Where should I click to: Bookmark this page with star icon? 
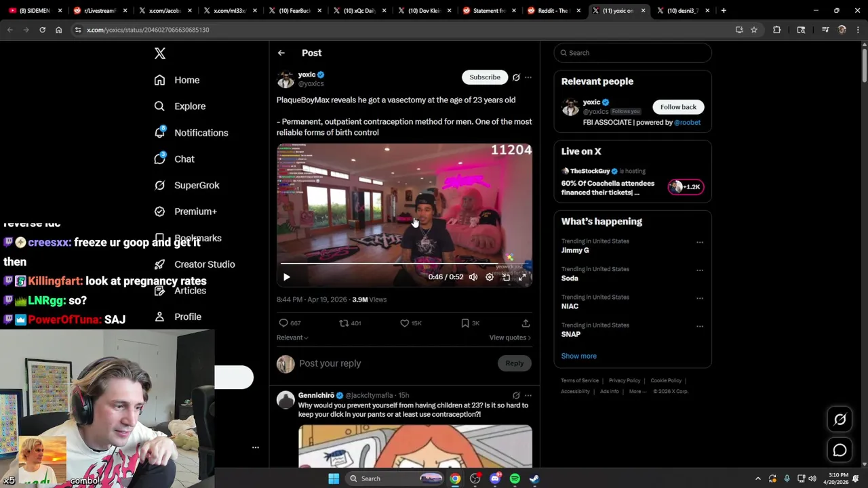coord(754,30)
